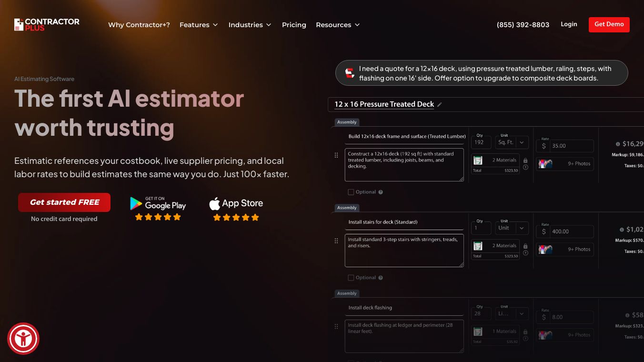Open the Why Contractor+? page

click(139, 25)
